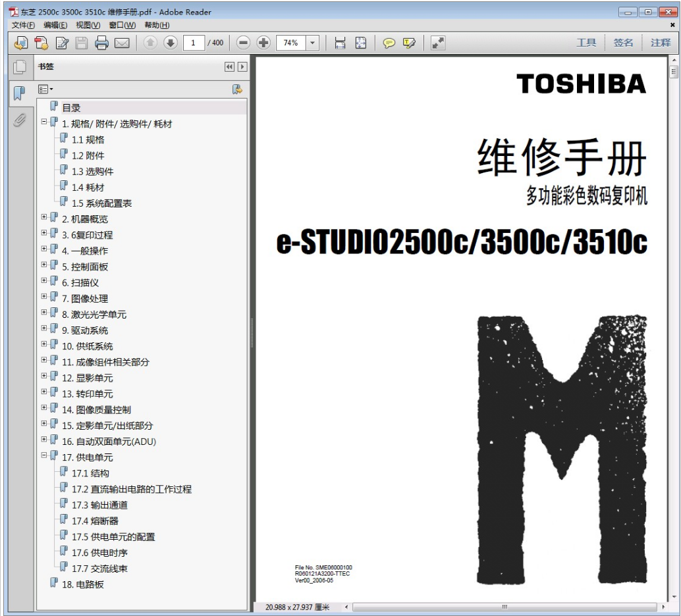Image resolution: width=681 pixels, height=616 pixels.
Task: Expand bookmark 15. 定影单元/出纸部分
Action: 44,423
